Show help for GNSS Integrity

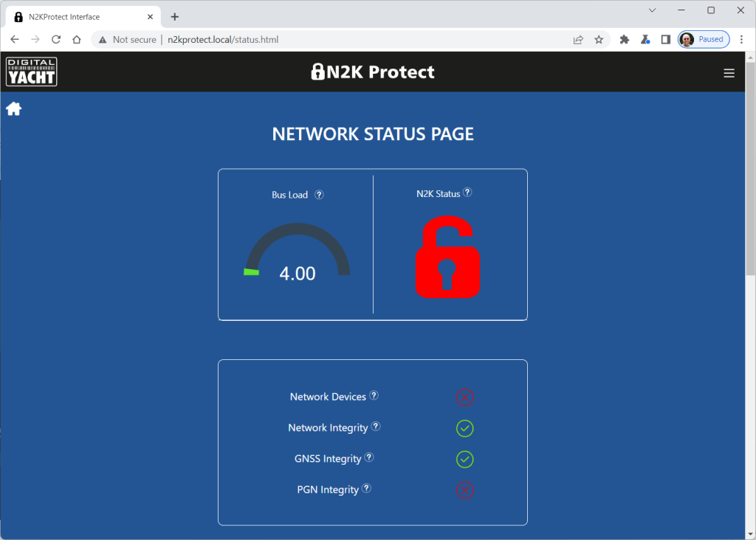[x=369, y=457]
